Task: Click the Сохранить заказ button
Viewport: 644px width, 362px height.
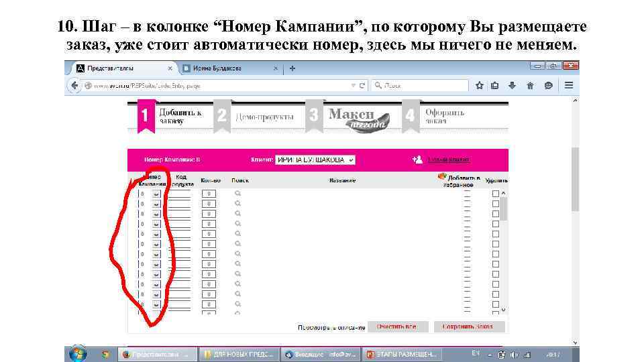Action: (x=469, y=326)
